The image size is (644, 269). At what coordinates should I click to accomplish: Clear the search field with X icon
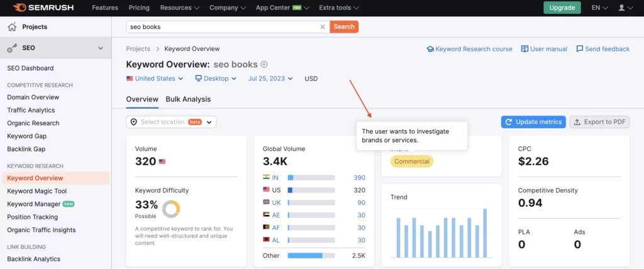tap(323, 26)
